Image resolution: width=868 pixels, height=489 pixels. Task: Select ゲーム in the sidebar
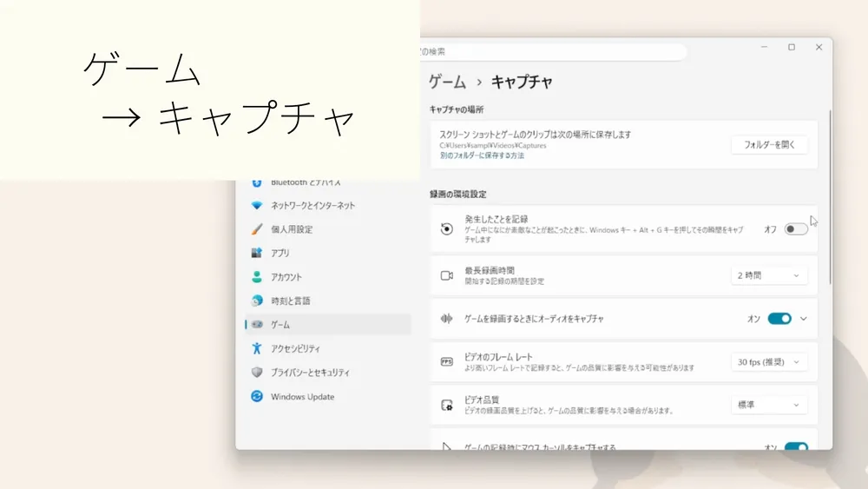pyautogui.click(x=328, y=325)
